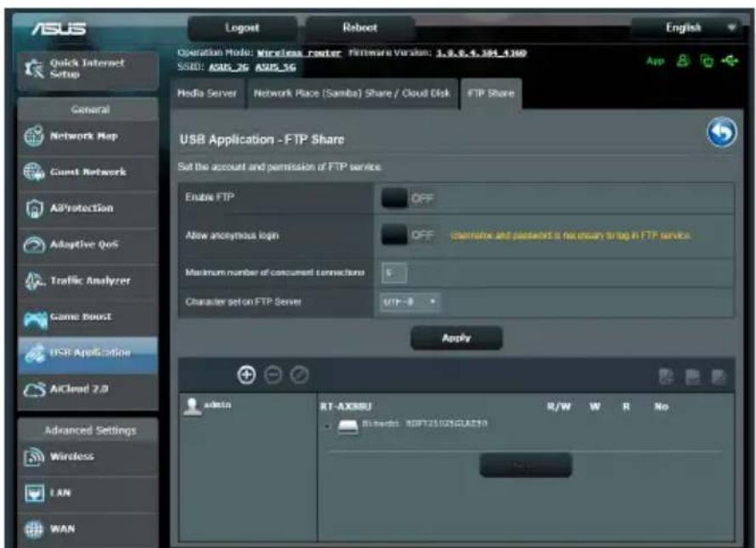The width and height of the screenshot is (756, 548).
Task: Click the delete account minus icon
Action: pyautogui.click(x=273, y=375)
